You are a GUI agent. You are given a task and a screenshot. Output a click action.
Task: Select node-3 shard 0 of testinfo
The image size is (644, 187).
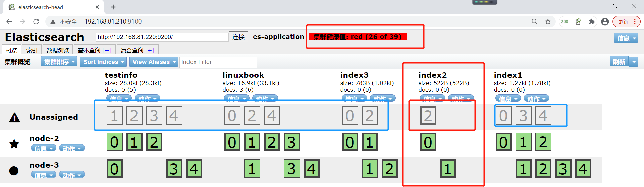[x=114, y=169]
